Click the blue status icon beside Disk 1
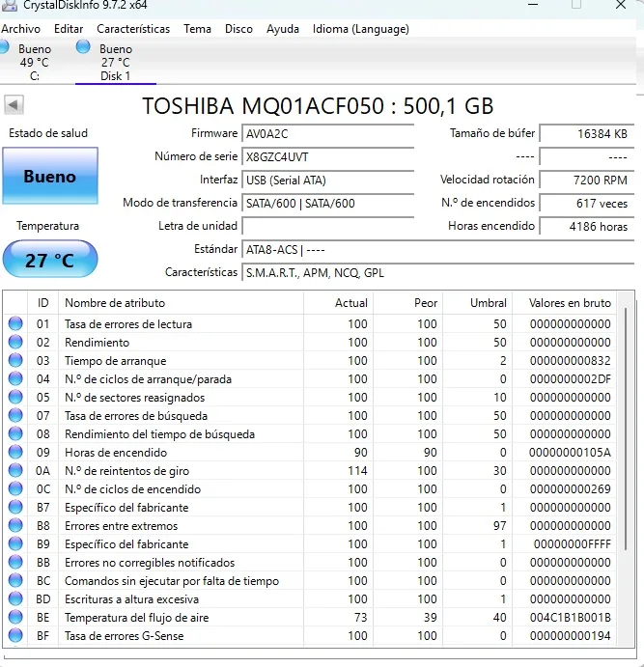644x667 pixels. click(83, 46)
